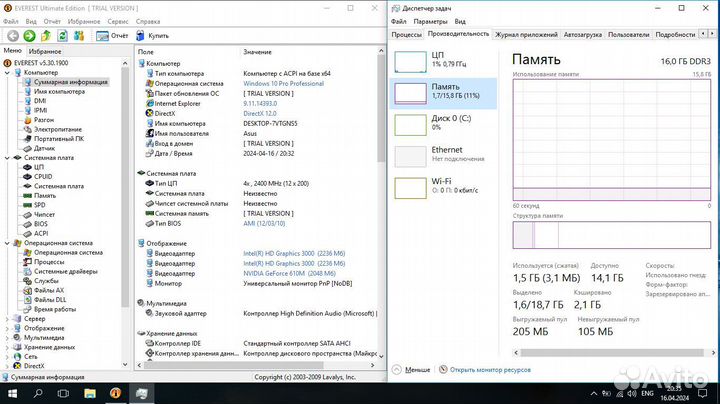Collapse the Компьютер tree node
720x404 pixels.
(x=7, y=72)
